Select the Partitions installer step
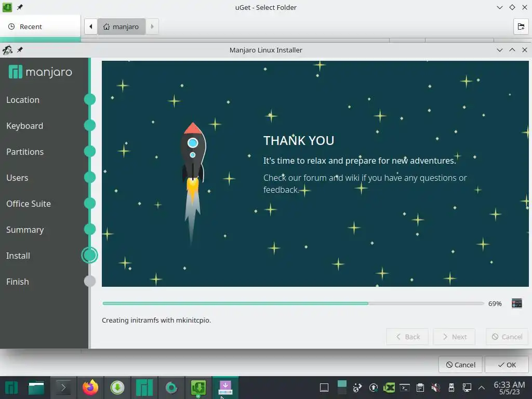Viewport: 532px width, 399px height. click(25, 152)
